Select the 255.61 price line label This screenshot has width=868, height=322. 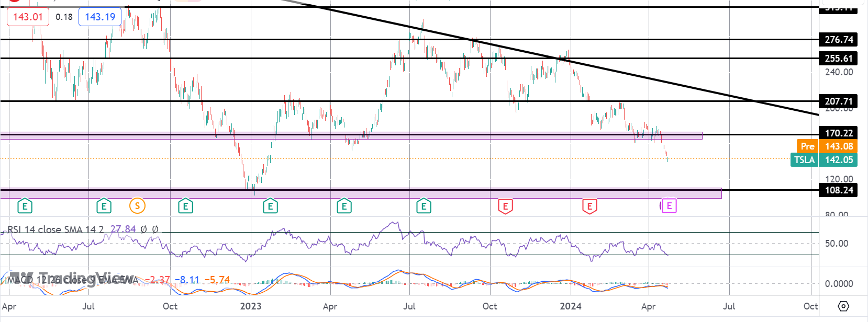coord(839,59)
